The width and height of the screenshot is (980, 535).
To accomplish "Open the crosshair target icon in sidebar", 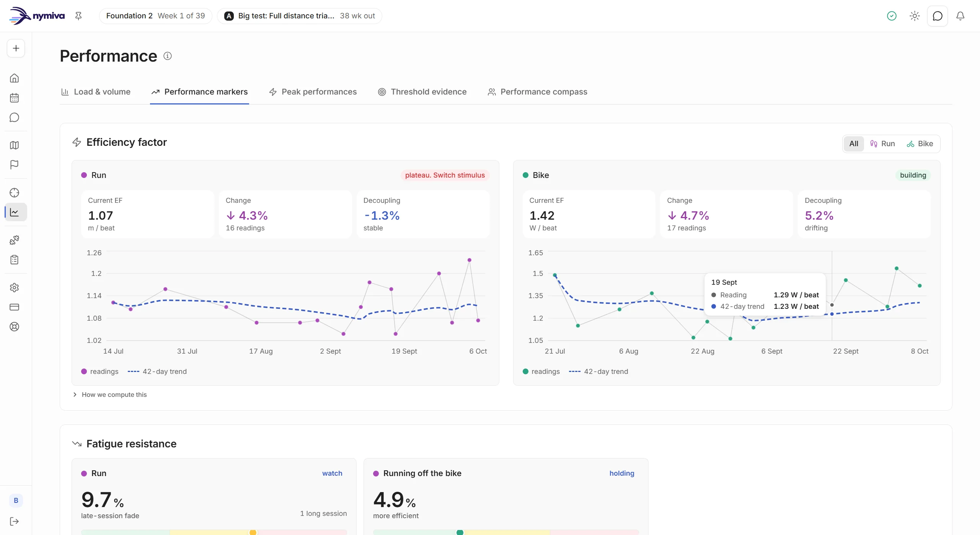I will click(14, 192).
